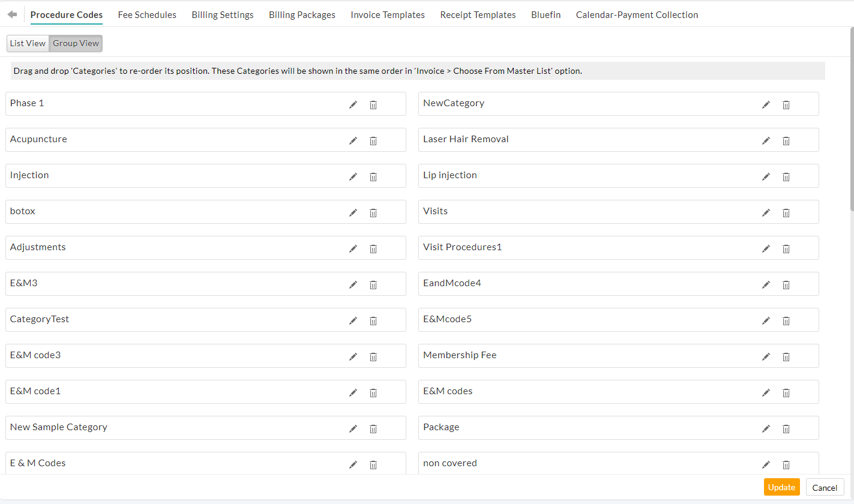Edit the Membership Fee category
Screen dimensions: 854x504
coord(766,356)
